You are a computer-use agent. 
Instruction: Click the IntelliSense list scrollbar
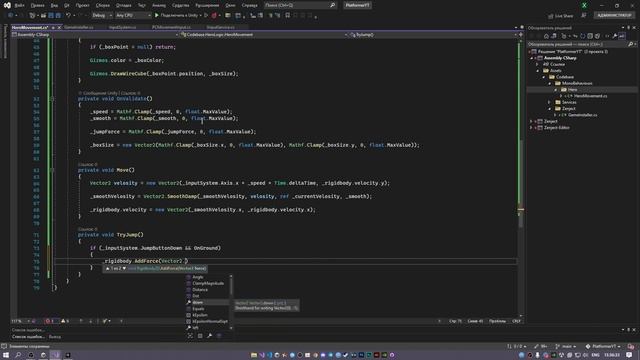[x=231, y=286]
